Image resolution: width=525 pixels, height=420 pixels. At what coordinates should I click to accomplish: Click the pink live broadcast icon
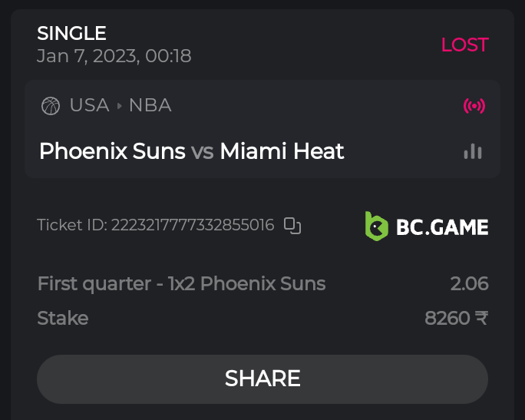pos(474,106)
